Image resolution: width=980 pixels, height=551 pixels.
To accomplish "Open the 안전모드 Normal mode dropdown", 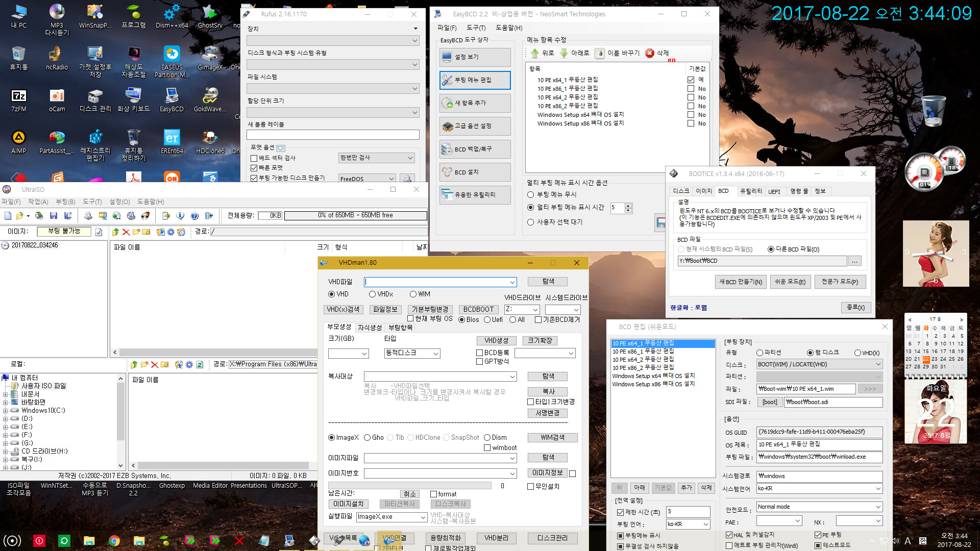I will tap(819, 507).
